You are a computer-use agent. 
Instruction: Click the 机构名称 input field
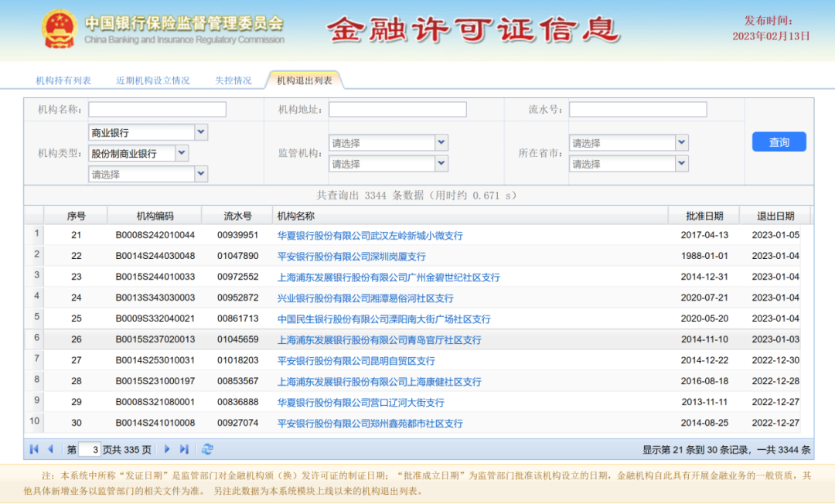click(156, 109)
